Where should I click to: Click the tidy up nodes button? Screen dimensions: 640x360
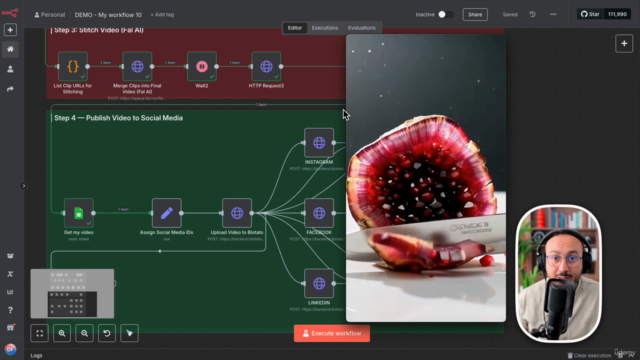pos(129,333)
